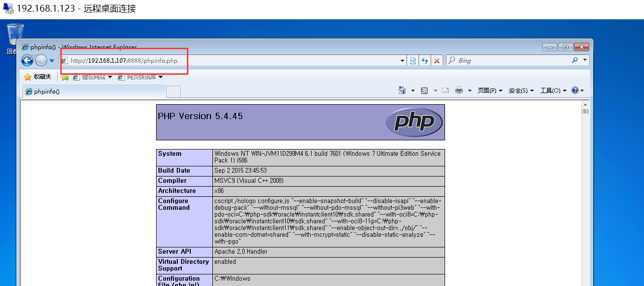Click the 'Server API' row label
The height and width of the screenshot is (286, 644).
click(174, 252)
